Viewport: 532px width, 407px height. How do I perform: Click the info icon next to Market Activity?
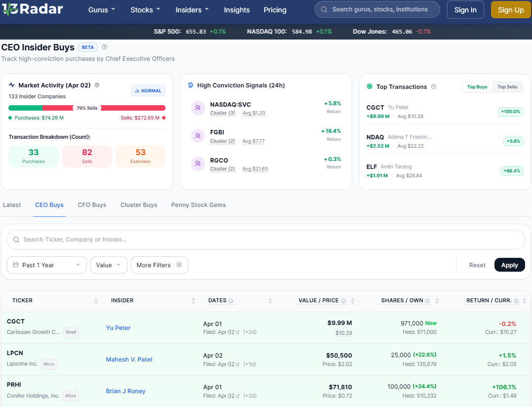tap(97, 85)
